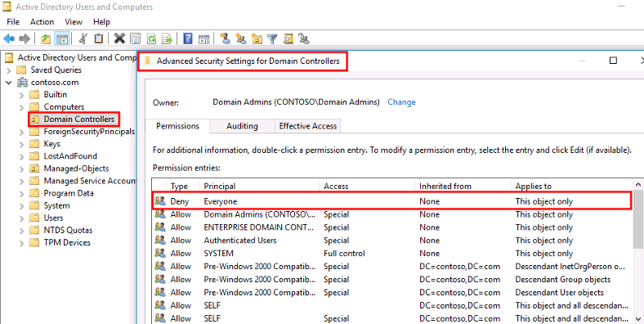Click the Export List toolbar icon
The height and width of the screenshot is (324, 644).
167,39
